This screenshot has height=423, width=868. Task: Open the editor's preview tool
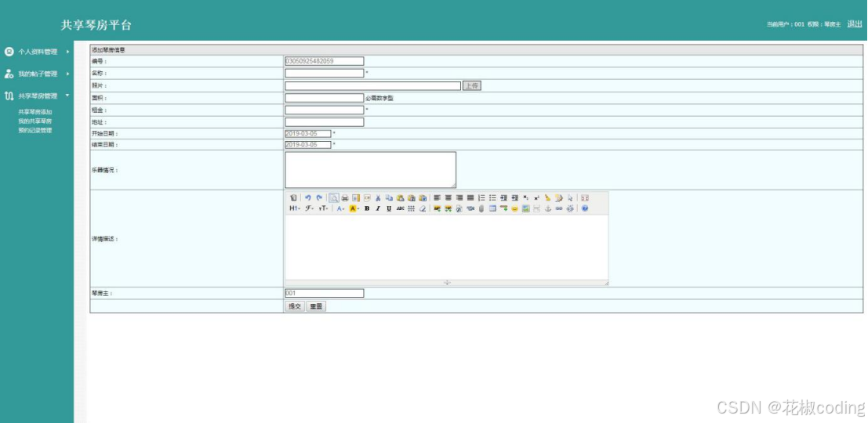[x=334, y=198]
